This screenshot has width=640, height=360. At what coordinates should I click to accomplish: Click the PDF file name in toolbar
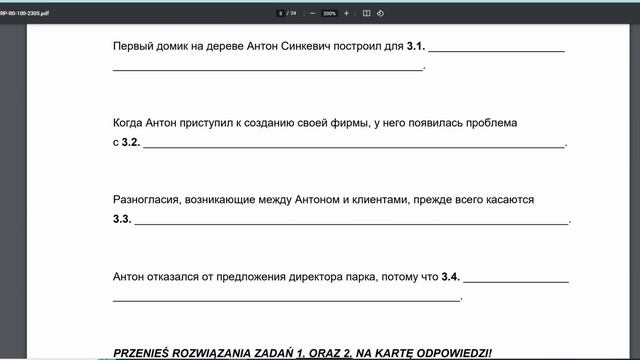[24, 13]
